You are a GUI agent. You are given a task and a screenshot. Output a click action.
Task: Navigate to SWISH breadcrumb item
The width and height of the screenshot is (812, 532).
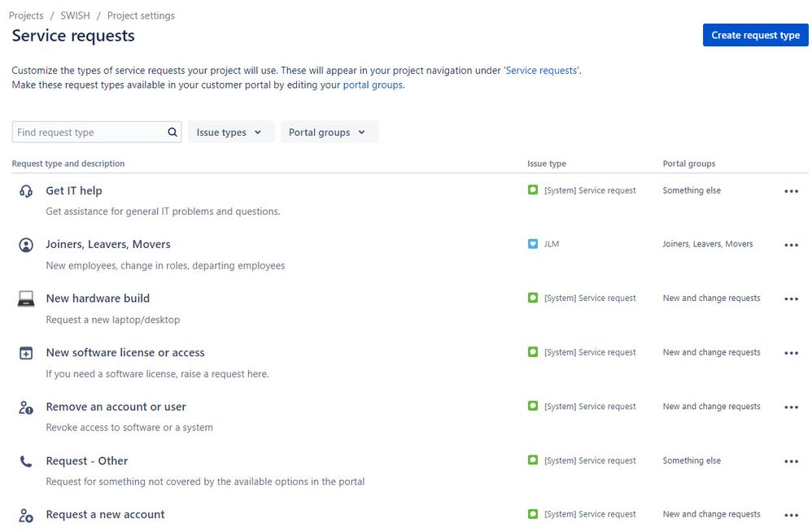click(x=75, y=15)
